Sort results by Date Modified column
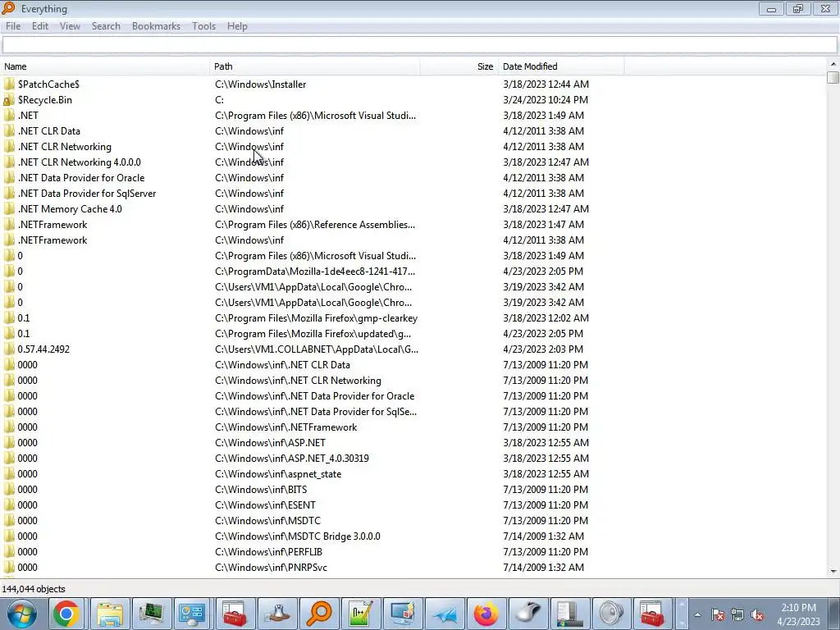 [561, 66]
